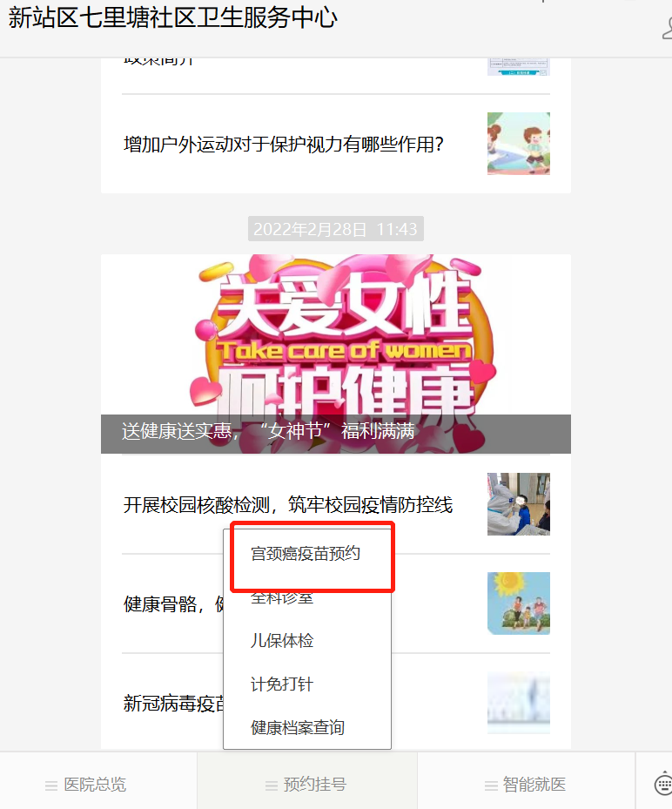This screenshot has width=672, height=809.
Task: Click the profile icon at top right
Action: pyautogui.click(x=667, y=29)
